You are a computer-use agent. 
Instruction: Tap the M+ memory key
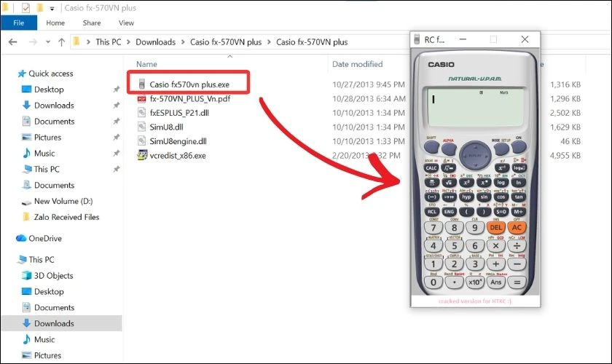tap(519, 212)
